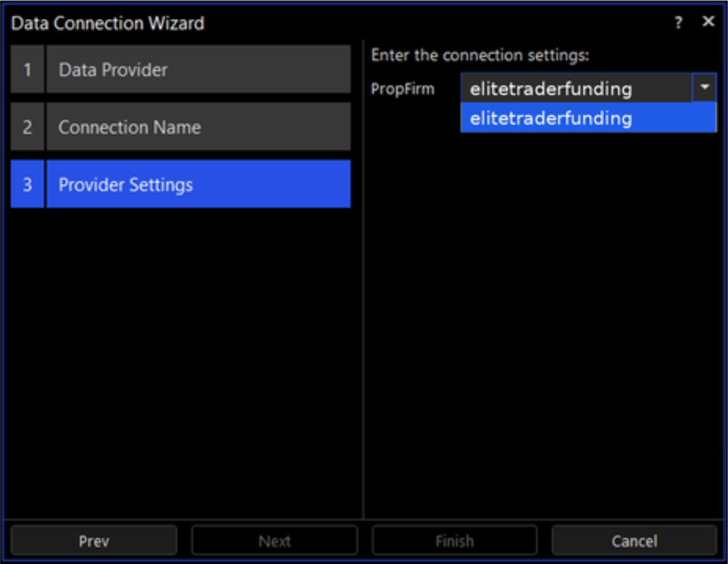The width and height of the screenshot is (728, 564).
Task: Click the Next button
Action: (274, 541)
